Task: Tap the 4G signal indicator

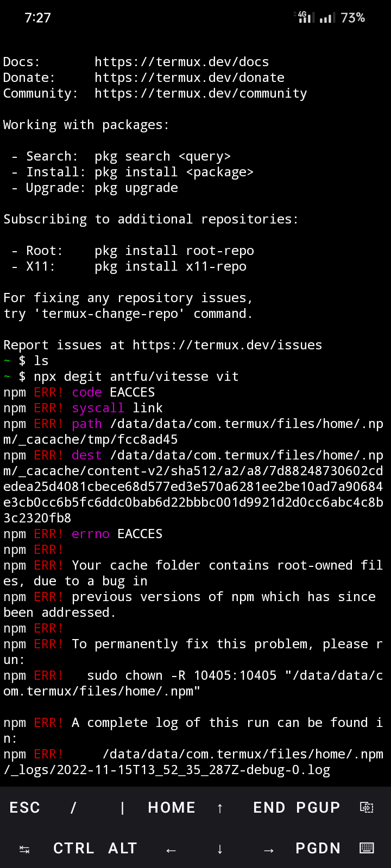Action: 305,17
